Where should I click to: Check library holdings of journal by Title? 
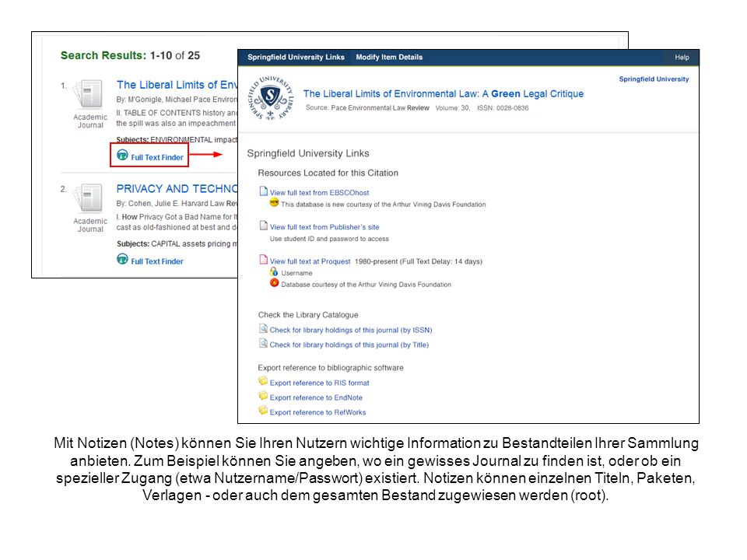[x=349, y=345]
